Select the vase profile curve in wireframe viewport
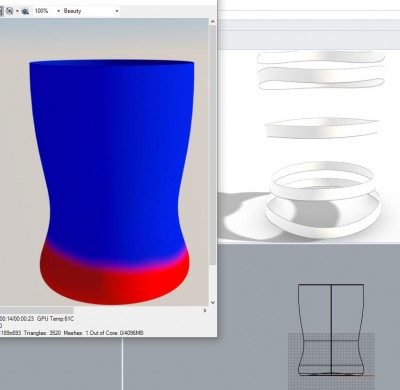The height and width of the screenshot is (390, 400). click(301, 330)
